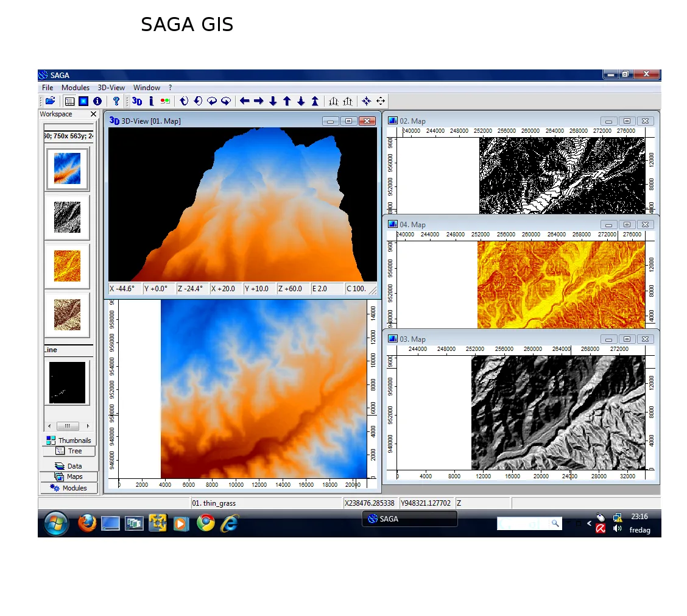Image resolution: width=687 pixels, height=616 pixels.
Task: Click the 04. Map window title
Action: click(x=413, y=224)
